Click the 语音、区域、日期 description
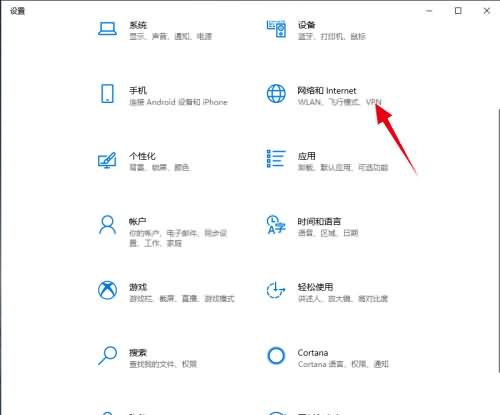Viewport: 500px width, 415px height. point(328,233)
